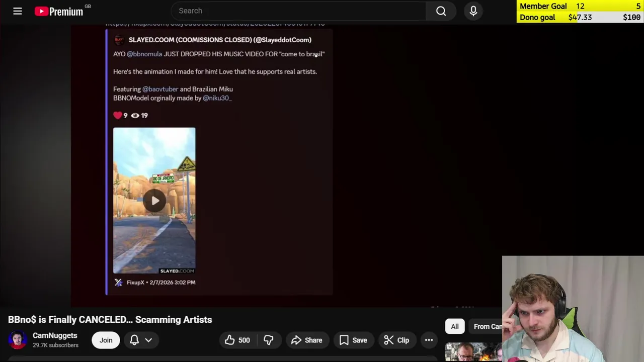Click the FixupX logo icon
Image resolution: width=644 pixels, height=362 pixels.
[118, 283]
